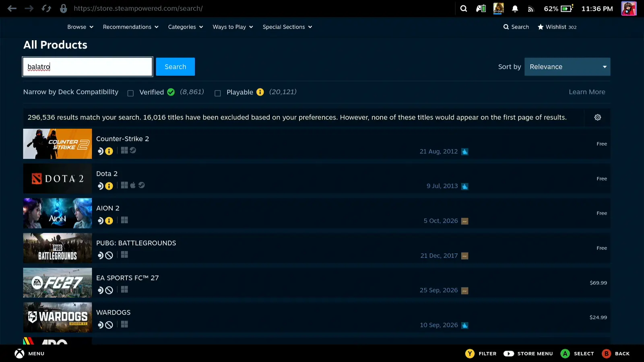Click AION 2 mixed review icon
Image resolution: width=644 pixels, height=362 pixels.
click(465, 221)
